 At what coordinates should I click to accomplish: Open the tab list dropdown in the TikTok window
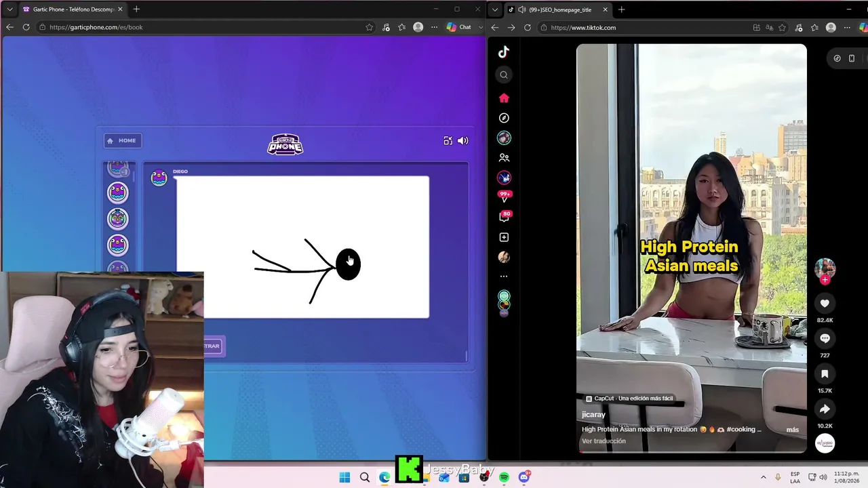495,9
